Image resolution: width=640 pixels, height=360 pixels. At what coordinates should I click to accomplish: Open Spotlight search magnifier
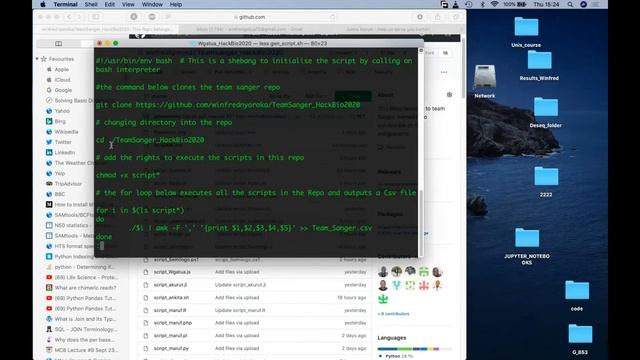(x=570, y=4)
